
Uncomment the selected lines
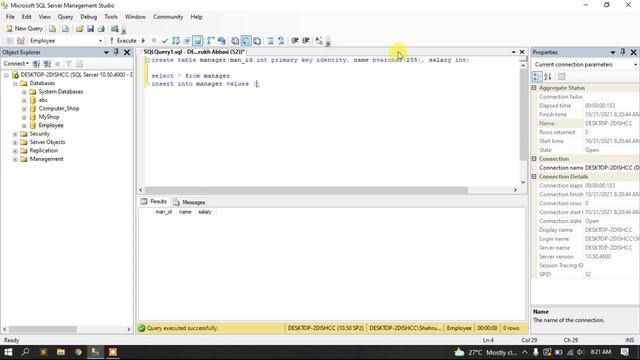(281, 40)
